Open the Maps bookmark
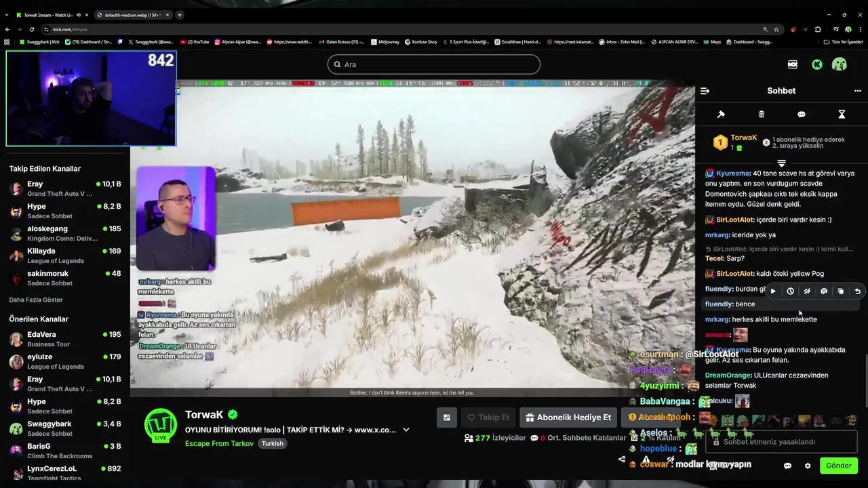Screen dimensions: 868x488 pos(712,42)
